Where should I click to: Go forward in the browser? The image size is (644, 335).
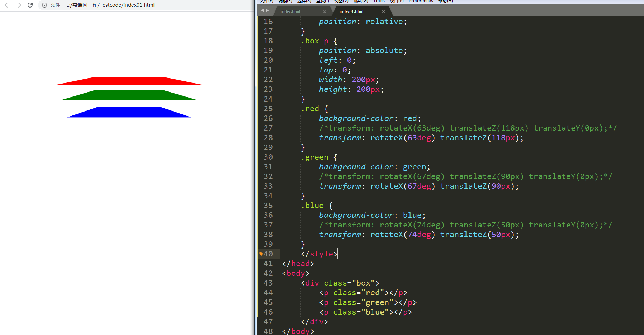click(x=19, y=5)
